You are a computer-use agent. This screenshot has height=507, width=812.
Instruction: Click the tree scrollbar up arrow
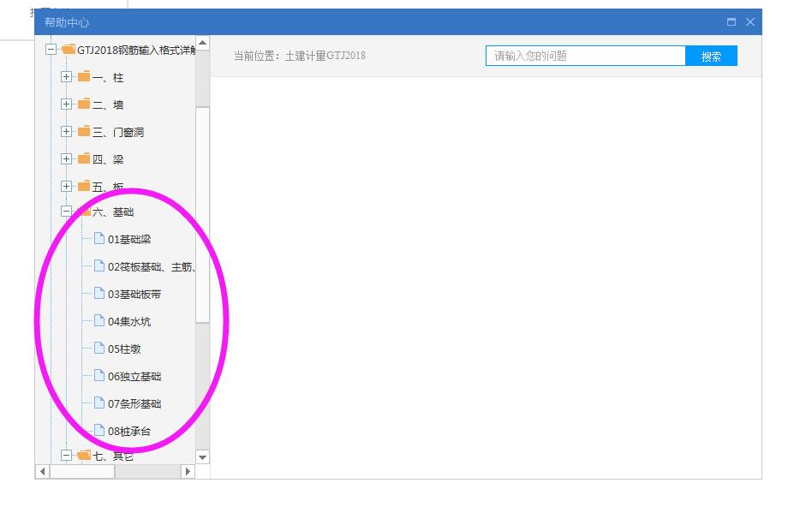click(x=202, y=43)
